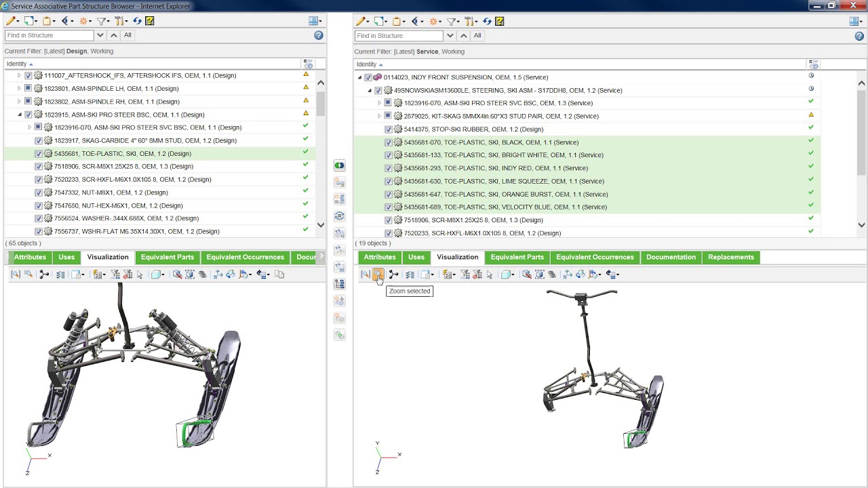868x488 pixels.
Task: Collapse 0114023 INDY FRONT SUSPENSION node
Action: point(360,77)
